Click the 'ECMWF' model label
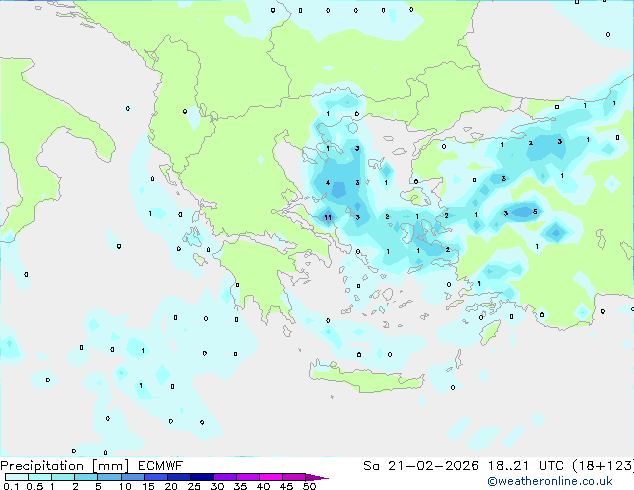634x490 pixels. pos(161,466)
